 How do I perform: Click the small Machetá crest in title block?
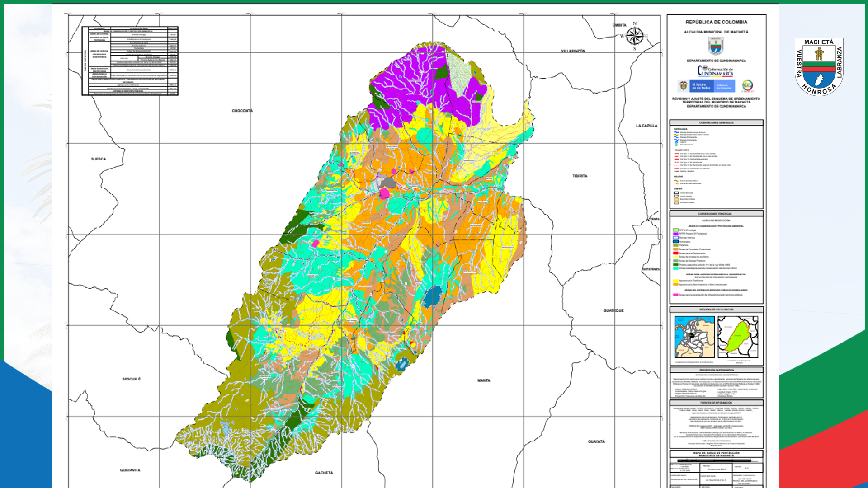[x=716, y=46]
